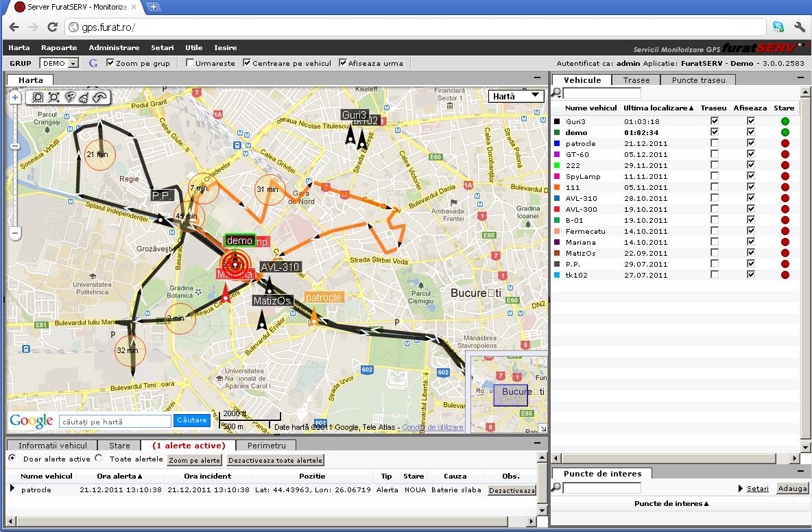Open the Setari menu
The image size is (812, 532).
coord(163,47)
